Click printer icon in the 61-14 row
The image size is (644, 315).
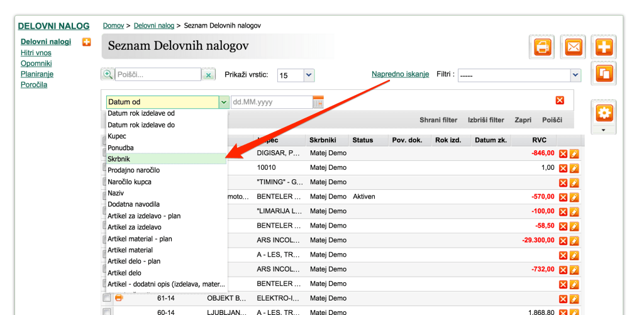119,298
